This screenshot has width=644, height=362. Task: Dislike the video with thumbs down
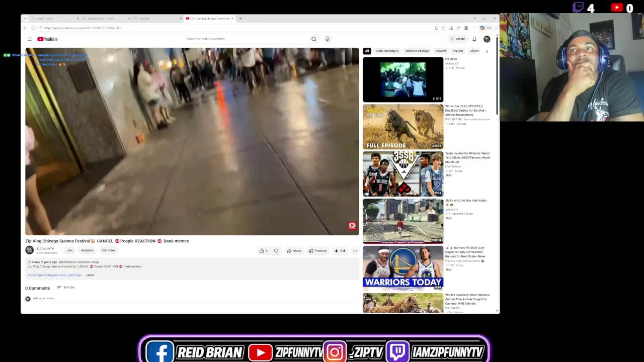coord(276,251)
